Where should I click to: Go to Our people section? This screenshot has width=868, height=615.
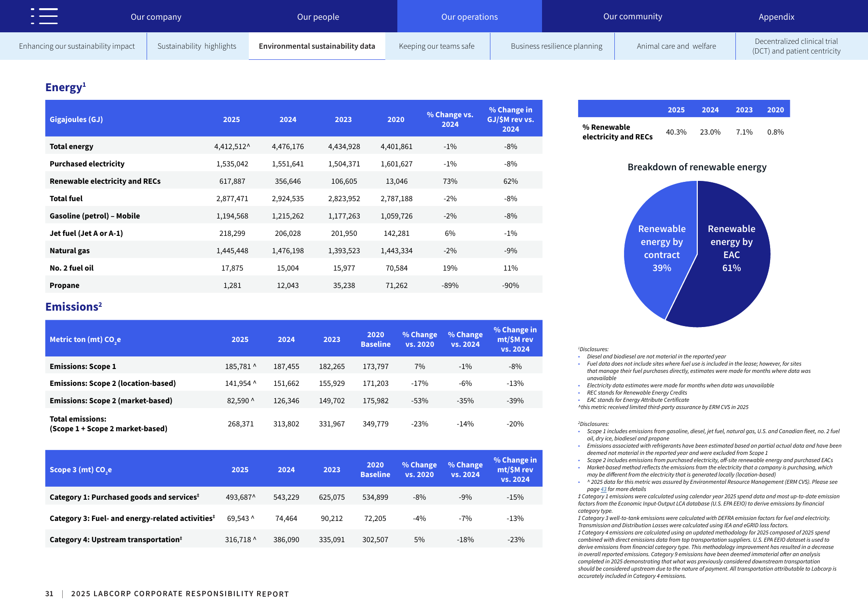click(x=318, y=17)
